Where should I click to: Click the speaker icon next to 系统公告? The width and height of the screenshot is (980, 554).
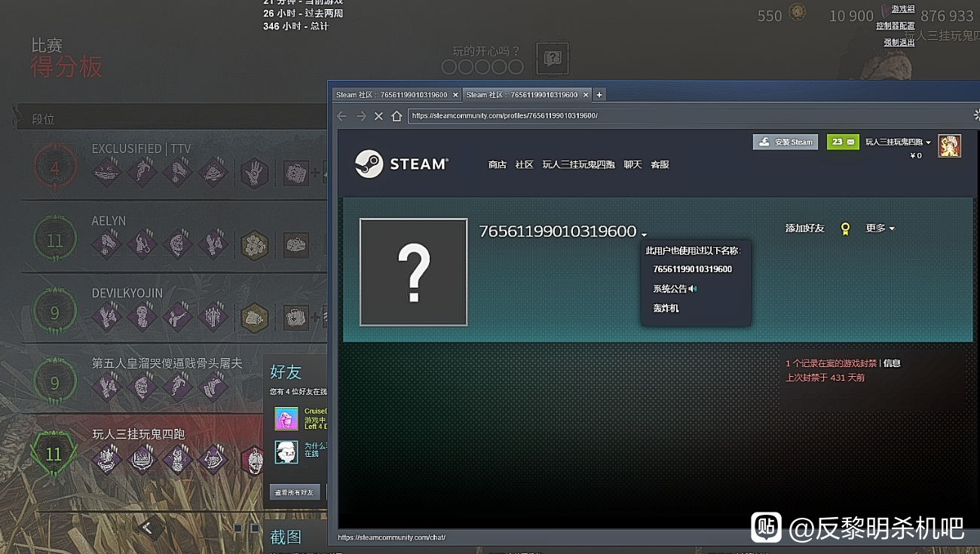693,289
